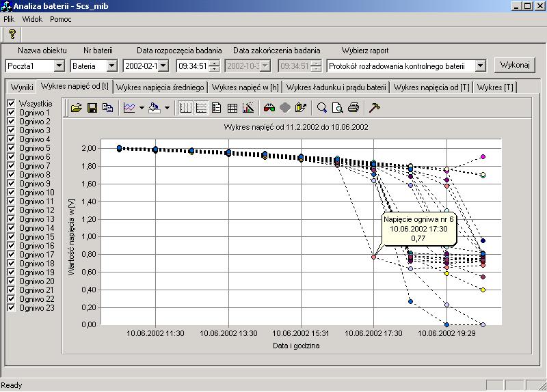Screen dimensions: 547x392
Task: Save chart with the floppy disk icon
Action: click(x=92, y=108)
